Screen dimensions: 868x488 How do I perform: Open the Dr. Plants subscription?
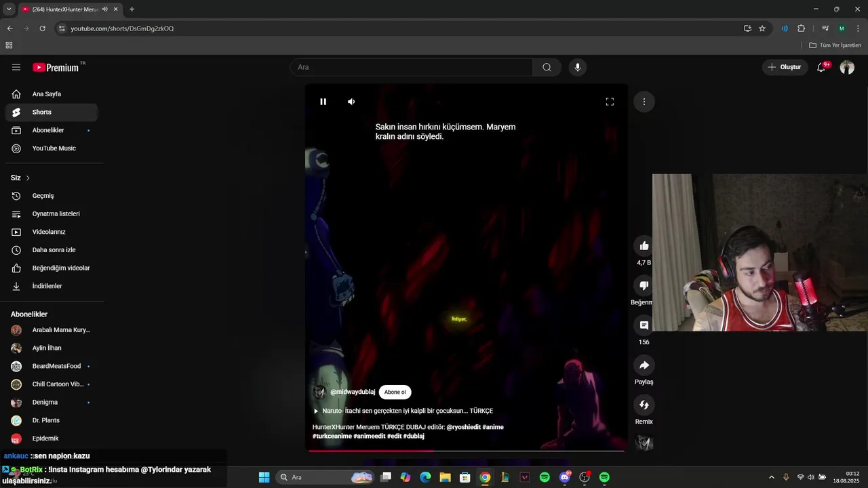point(52,420)
